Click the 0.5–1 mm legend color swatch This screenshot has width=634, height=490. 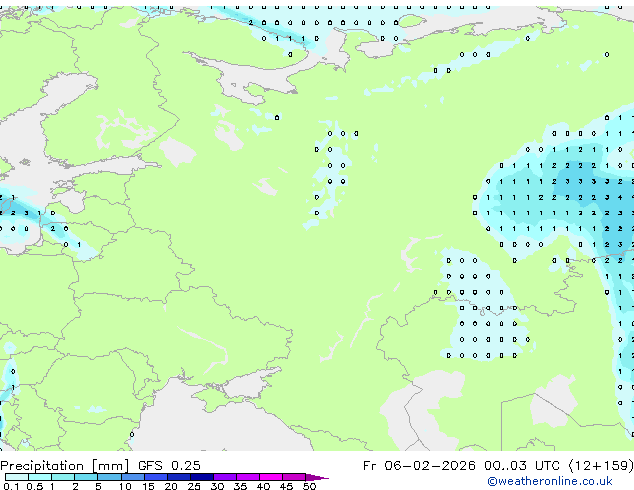click(x=40, y=477)
